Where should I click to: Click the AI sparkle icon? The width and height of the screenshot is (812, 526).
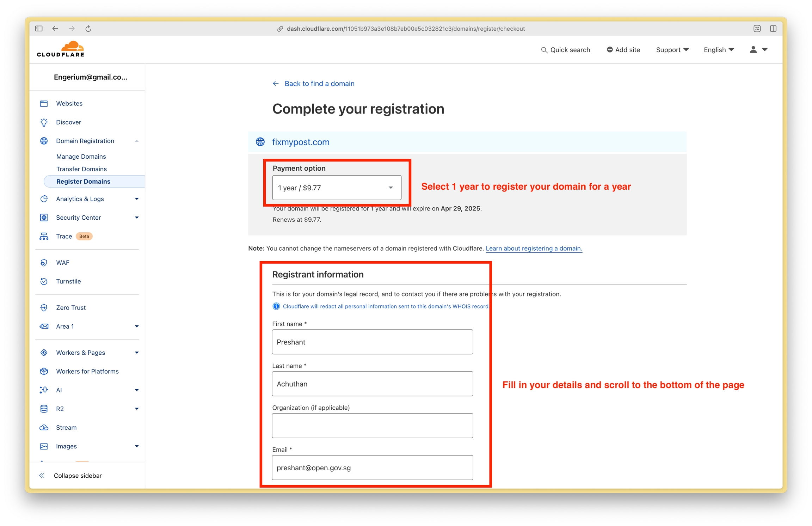click(44, 390)
